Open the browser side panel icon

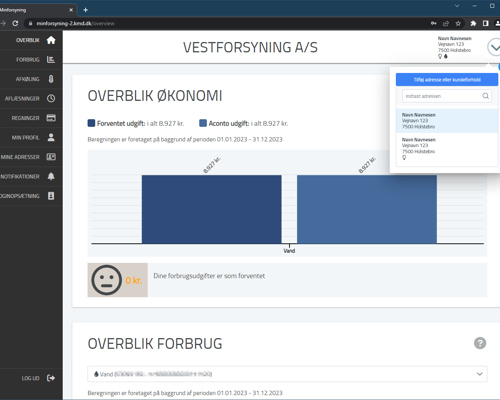(x=486, y=23)
